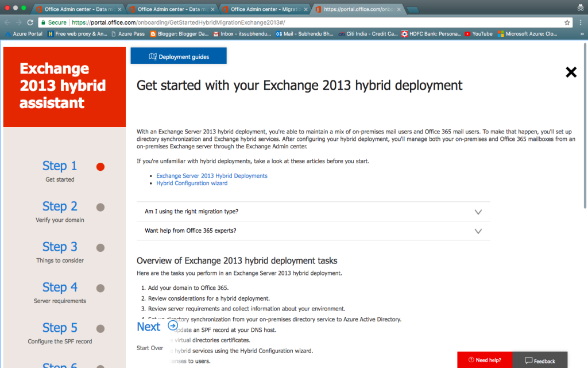Expand 'Am I using the right migration type?'
This screenshot has height=368, width=588.
(313, 212)
